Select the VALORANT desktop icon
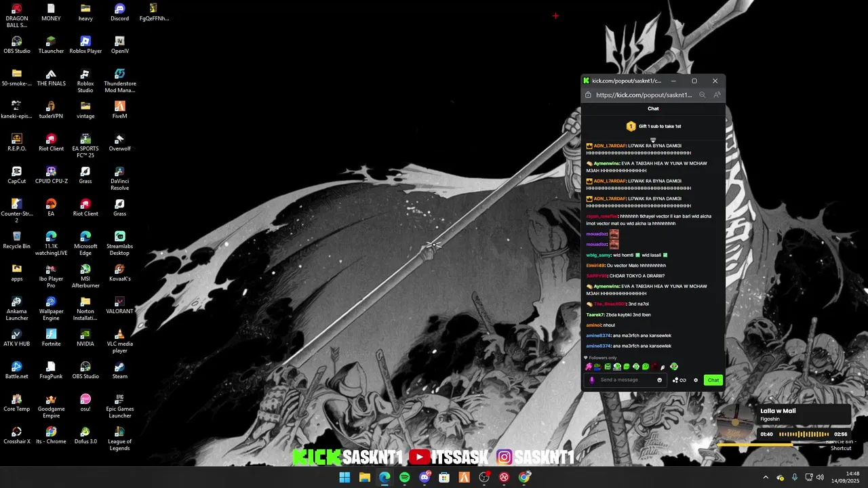Screen dimensions: 868x488 click(119, 306)
